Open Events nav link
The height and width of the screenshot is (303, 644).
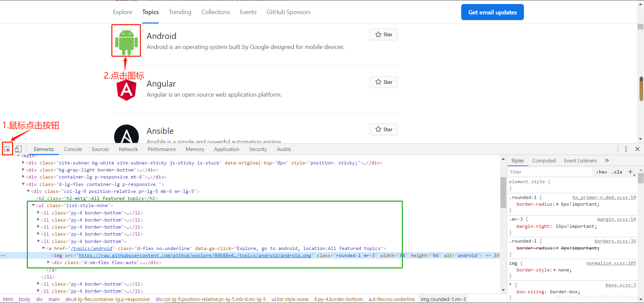point(248,12)
